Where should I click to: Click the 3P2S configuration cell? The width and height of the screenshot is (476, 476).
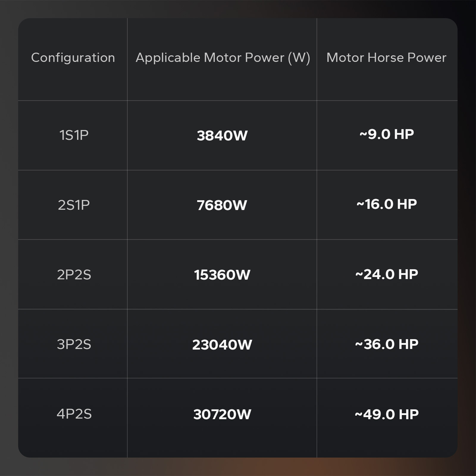click(x=74, y=344)
